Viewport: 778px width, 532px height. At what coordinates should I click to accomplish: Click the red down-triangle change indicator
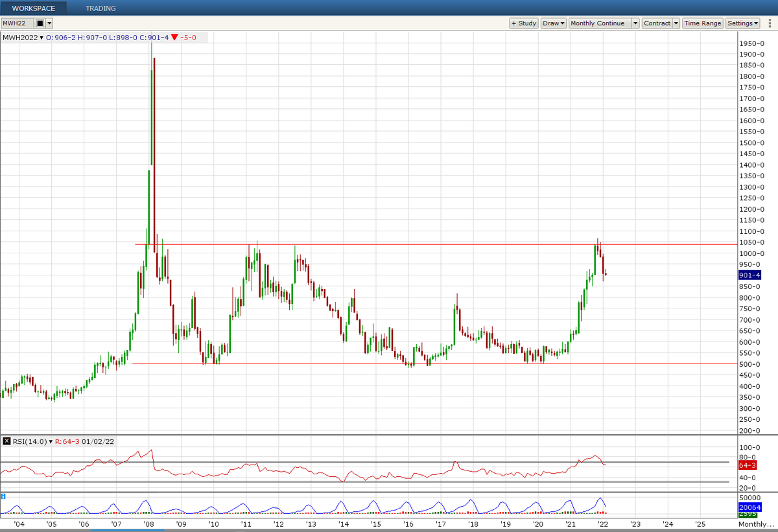(x=174, y=38)
